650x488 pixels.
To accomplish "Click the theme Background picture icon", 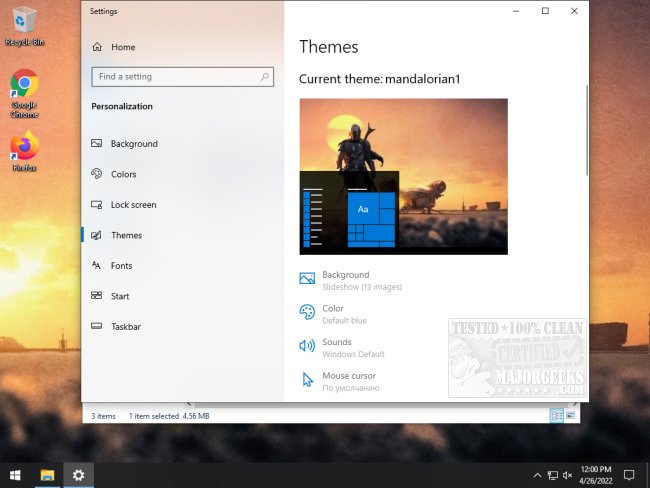I will 307,278.
